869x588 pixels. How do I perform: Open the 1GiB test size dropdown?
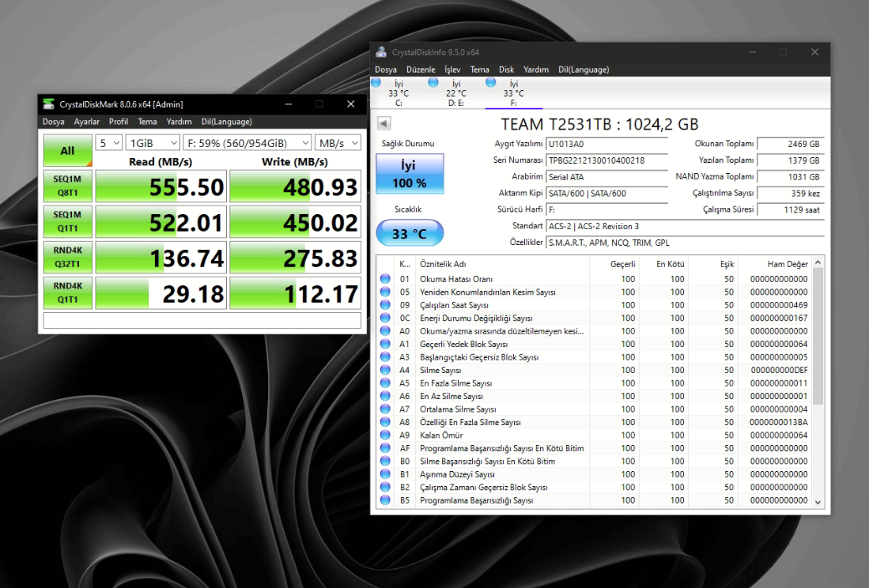153,143
